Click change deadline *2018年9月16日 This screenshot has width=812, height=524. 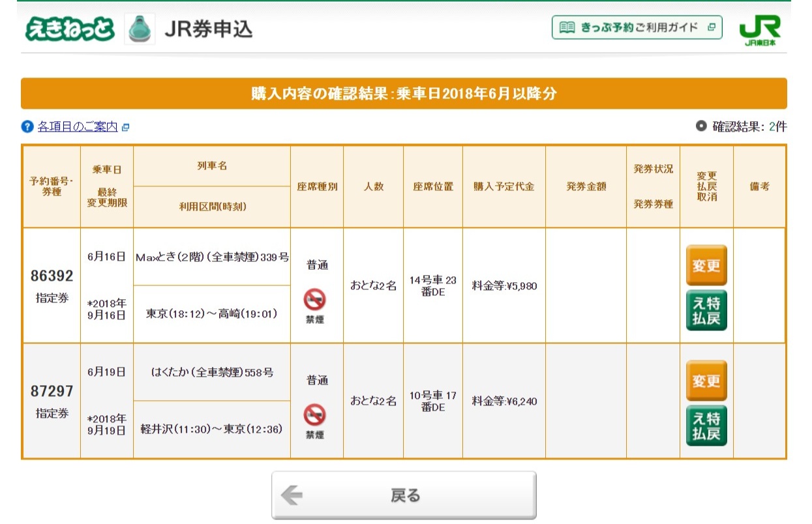coord(107,309)
